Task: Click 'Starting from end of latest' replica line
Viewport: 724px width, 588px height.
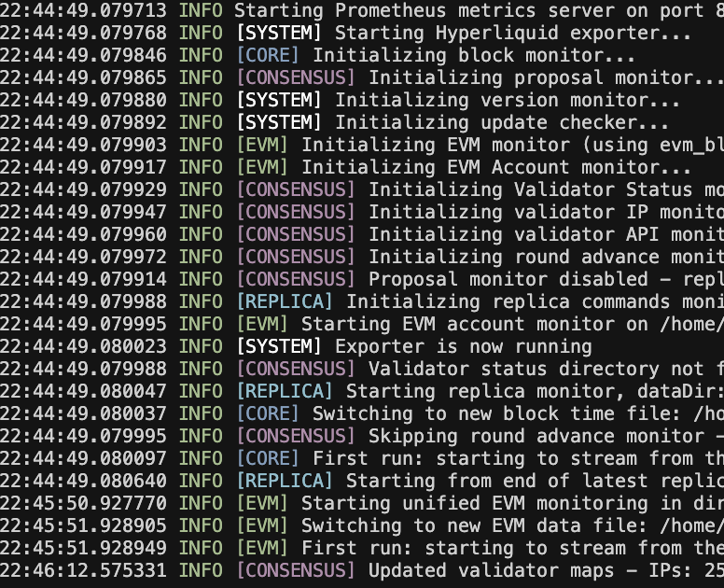Action: [x=536, y=482]
